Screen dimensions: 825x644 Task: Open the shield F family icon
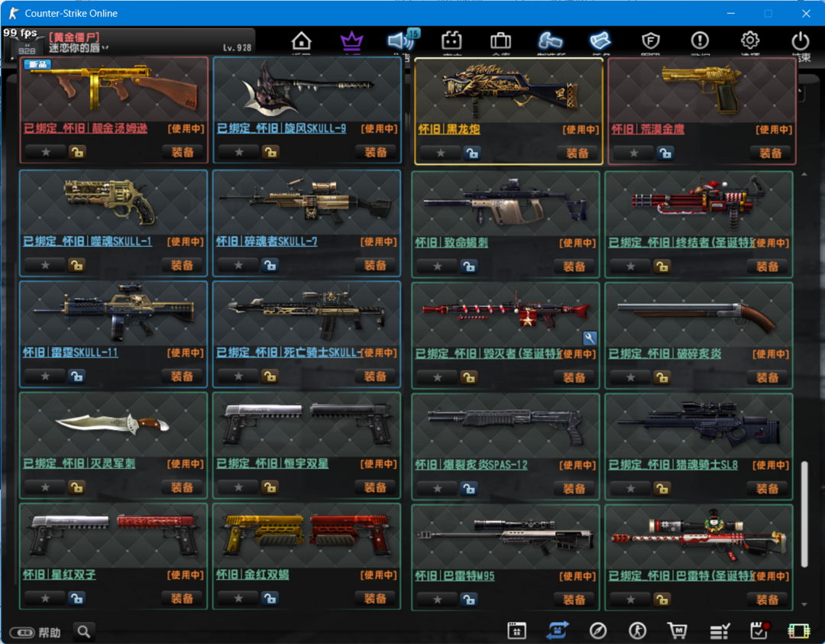[650, 40]
